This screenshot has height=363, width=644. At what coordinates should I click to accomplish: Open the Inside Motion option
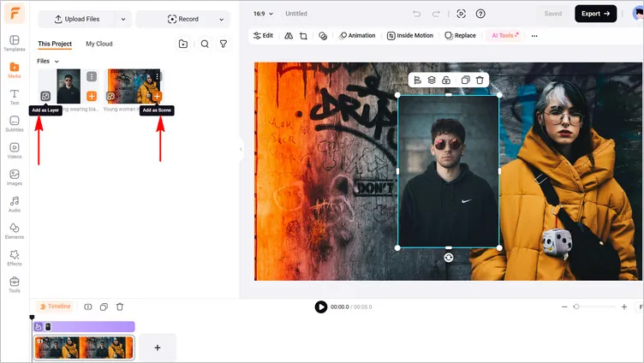pos(410,36)
